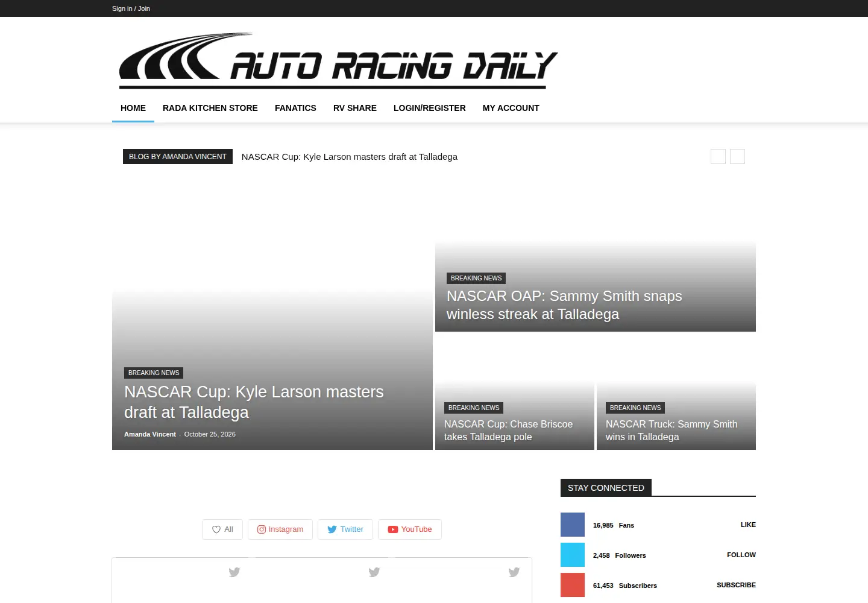
Task: Click Twitter bird icon on third feed card
Action: pyautogui.click(x=514, y=572)
